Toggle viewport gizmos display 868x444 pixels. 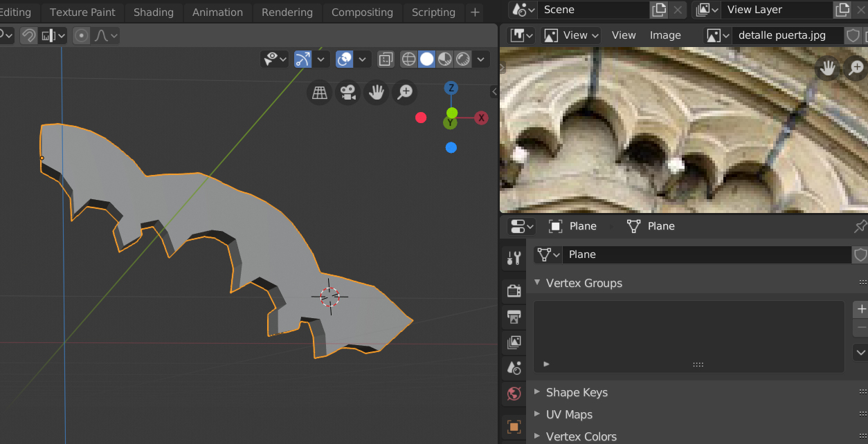[303, 59]
